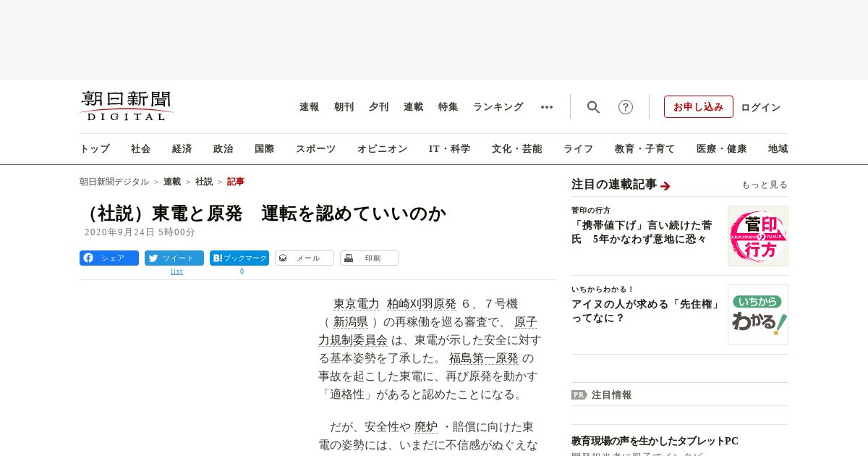Click the Hatena bookmark count 0
The height and width of the screenshot is (456, 868).
(242, 271)
